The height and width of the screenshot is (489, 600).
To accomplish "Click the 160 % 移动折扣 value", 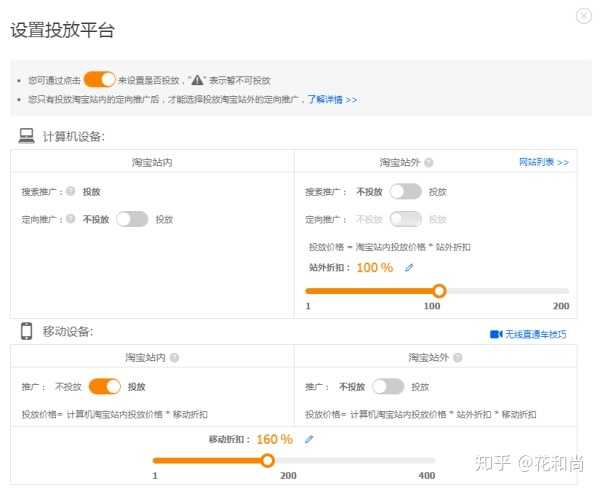I will [x=274, y=439].
